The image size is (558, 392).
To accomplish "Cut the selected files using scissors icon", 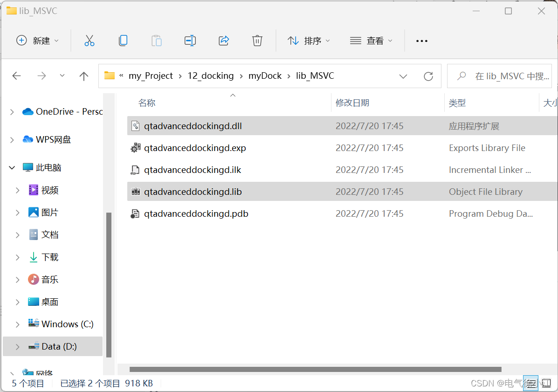I will point(89,41).
